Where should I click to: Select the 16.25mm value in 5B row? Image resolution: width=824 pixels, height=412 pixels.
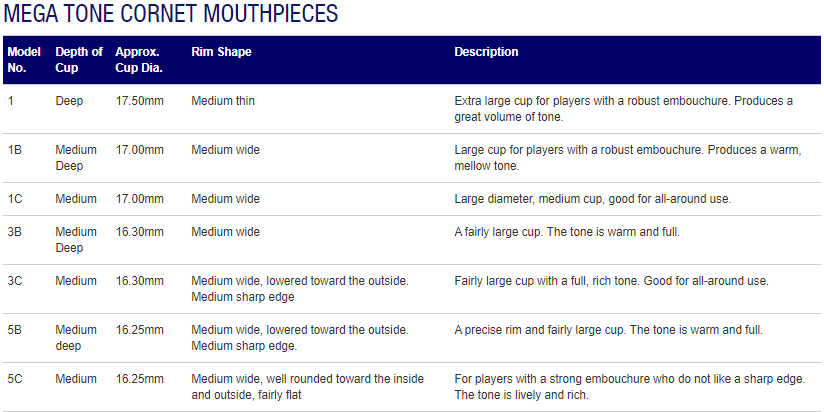tap(139, 330)
